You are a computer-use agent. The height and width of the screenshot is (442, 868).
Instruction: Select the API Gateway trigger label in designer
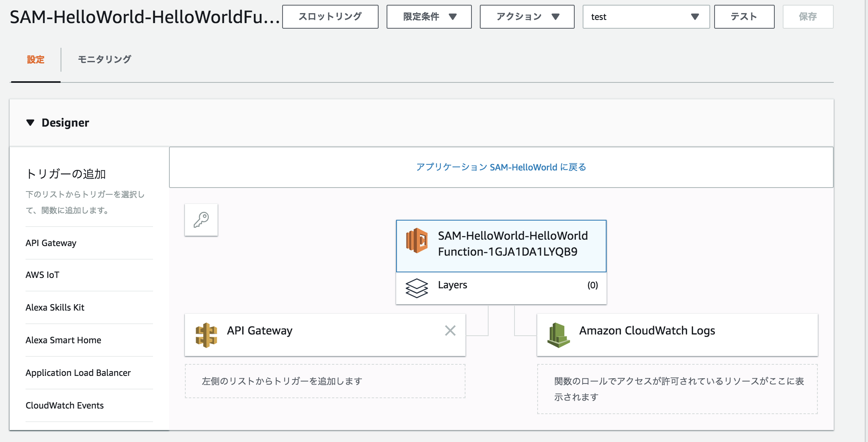point(259,331)
